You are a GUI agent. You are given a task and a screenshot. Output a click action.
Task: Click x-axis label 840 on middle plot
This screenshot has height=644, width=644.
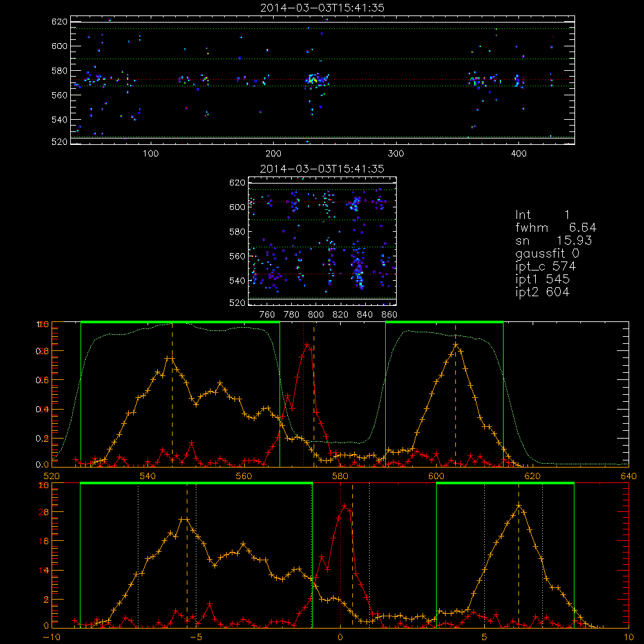(365, 315)
